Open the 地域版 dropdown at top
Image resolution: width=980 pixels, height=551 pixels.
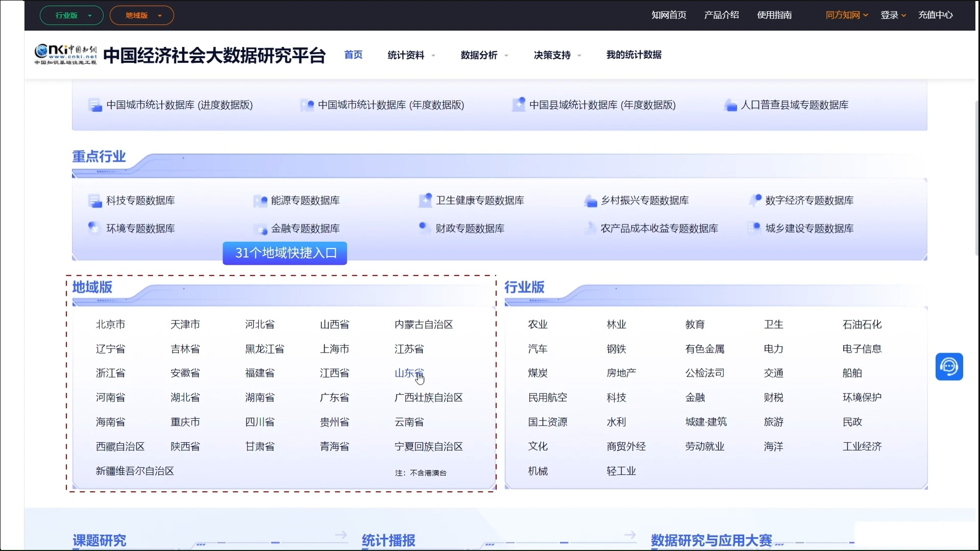click(142, 15)
